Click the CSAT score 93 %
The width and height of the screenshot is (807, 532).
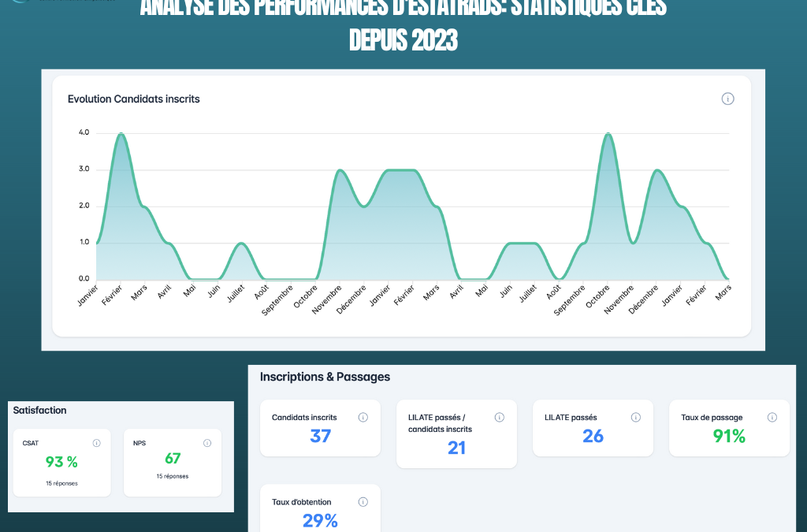(x=61, y=462)
